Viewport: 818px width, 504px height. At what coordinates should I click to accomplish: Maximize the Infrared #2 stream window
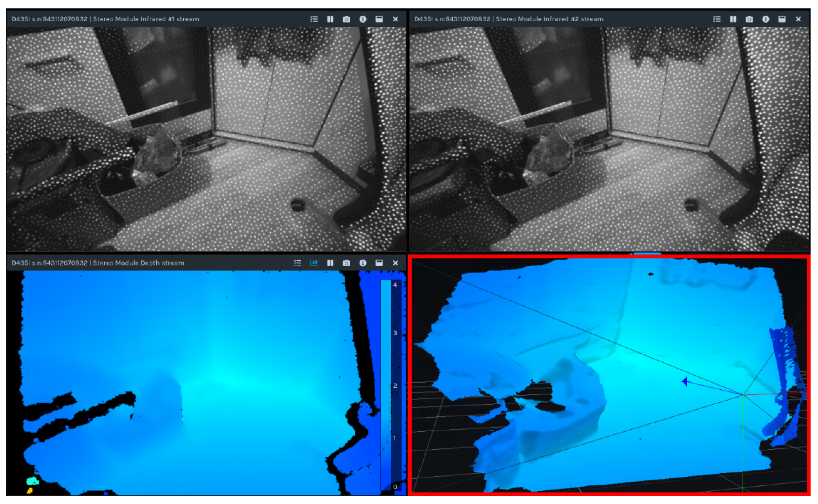pyautogui.click(x=782, y=19)
